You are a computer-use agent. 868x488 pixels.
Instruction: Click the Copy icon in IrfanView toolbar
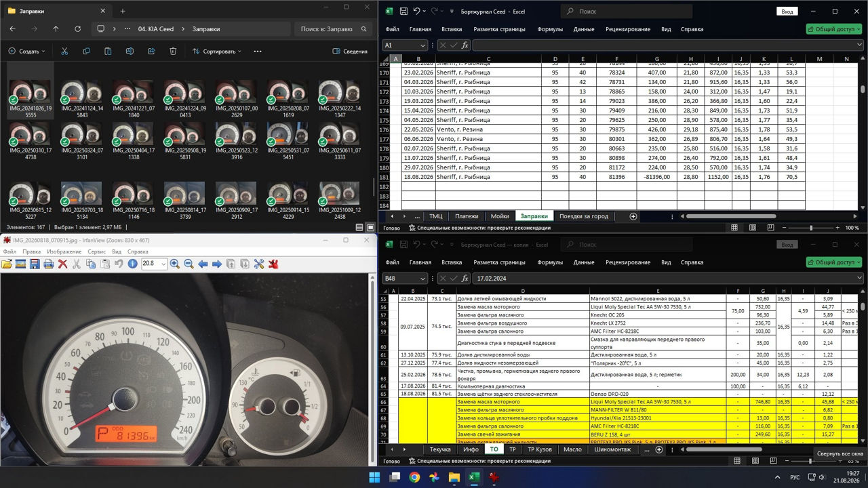click(x=91, y=264)
